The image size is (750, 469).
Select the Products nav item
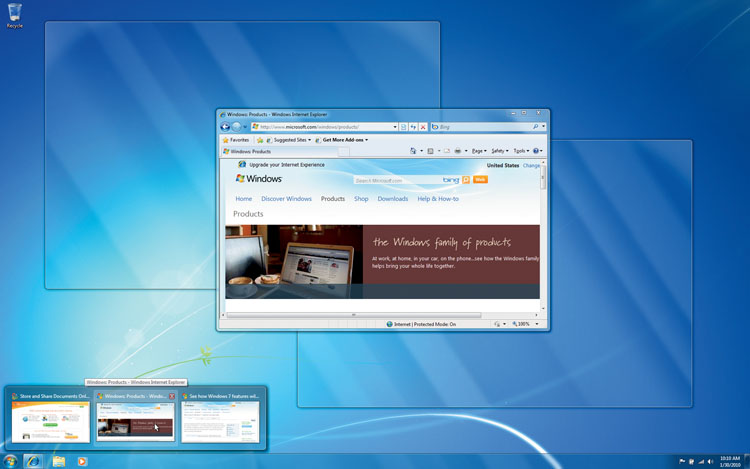[x=333, y=199]
